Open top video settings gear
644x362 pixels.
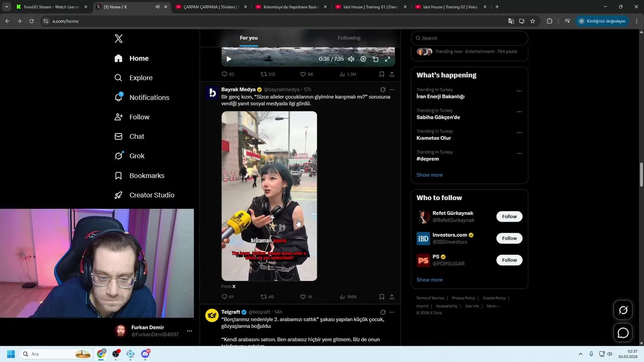coord(363,59)
